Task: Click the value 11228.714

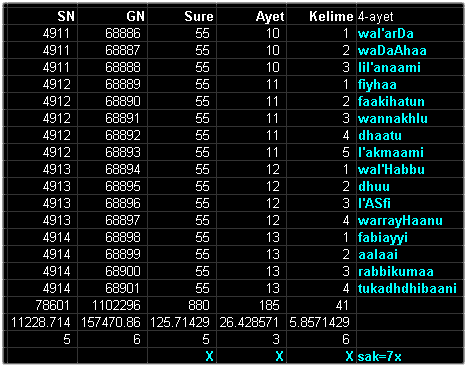Action: (x=41, y=322)
